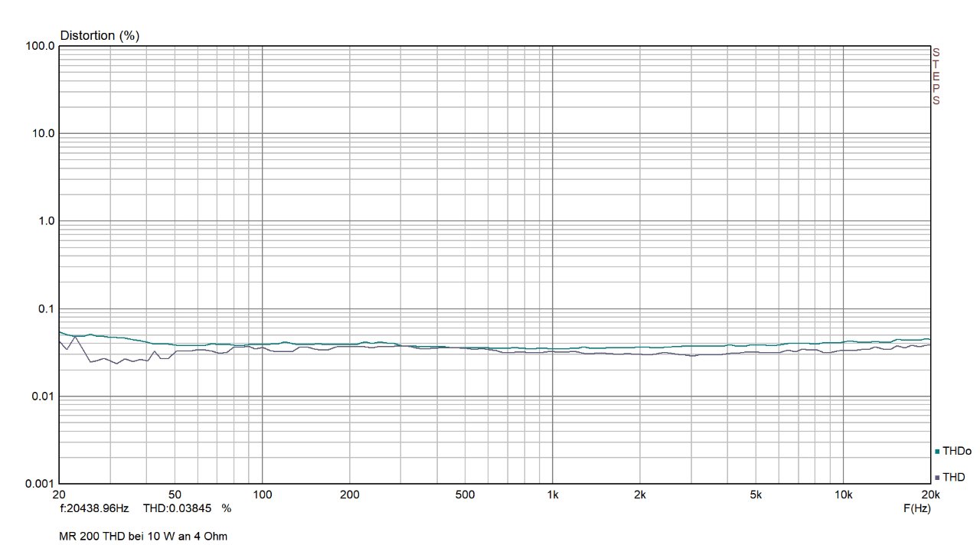The width and height of the screenshot is (980, 545).
Task: Click the 0.01 tick label on Y axis
Action: tap(42, 397)
